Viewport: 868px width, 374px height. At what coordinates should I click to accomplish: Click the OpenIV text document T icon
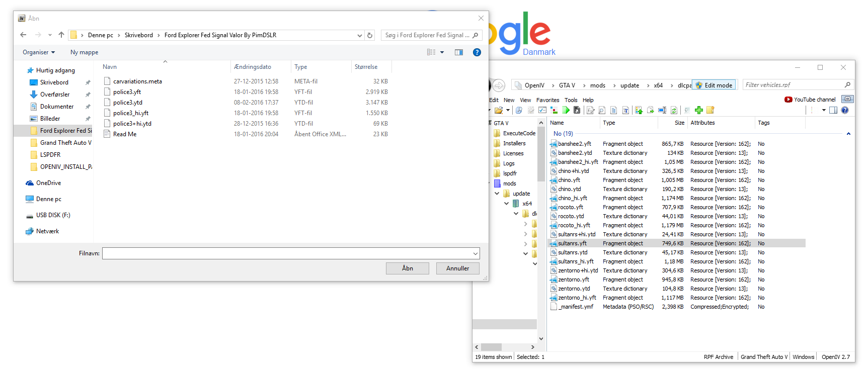pyautogui.click(x=625, y=110)
